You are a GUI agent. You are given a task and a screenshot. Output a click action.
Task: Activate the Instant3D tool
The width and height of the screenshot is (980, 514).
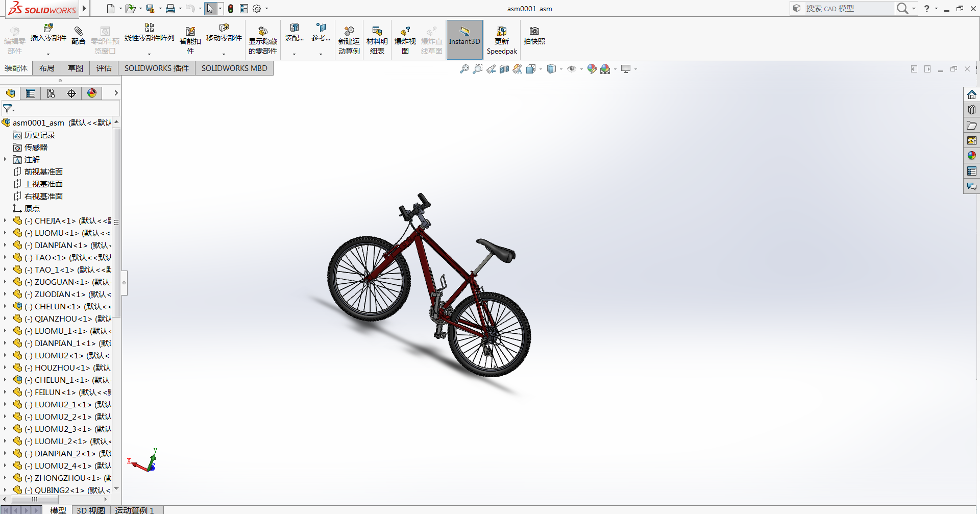click(464, 39)
